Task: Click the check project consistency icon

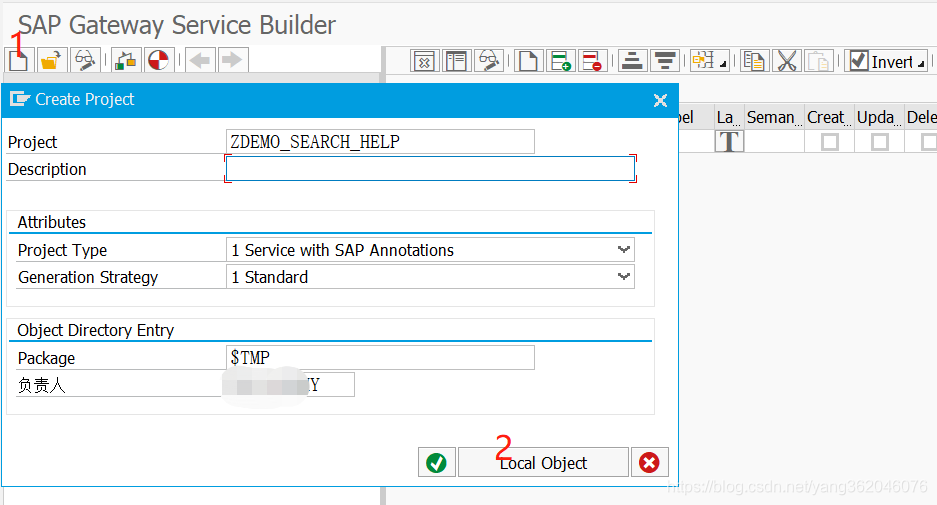Action: (x=125, y=60)
